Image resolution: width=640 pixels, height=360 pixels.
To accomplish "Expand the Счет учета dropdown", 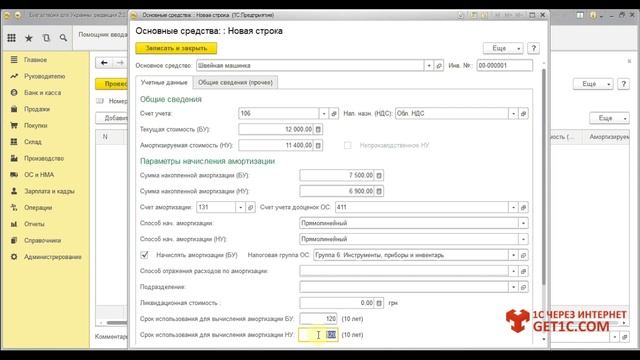I will point(324,113).
